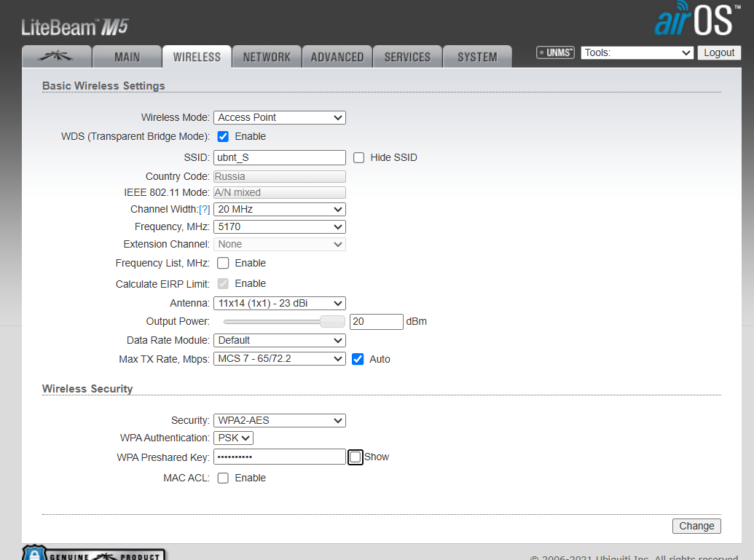Open the NETWORK tab

pos(267,57)
